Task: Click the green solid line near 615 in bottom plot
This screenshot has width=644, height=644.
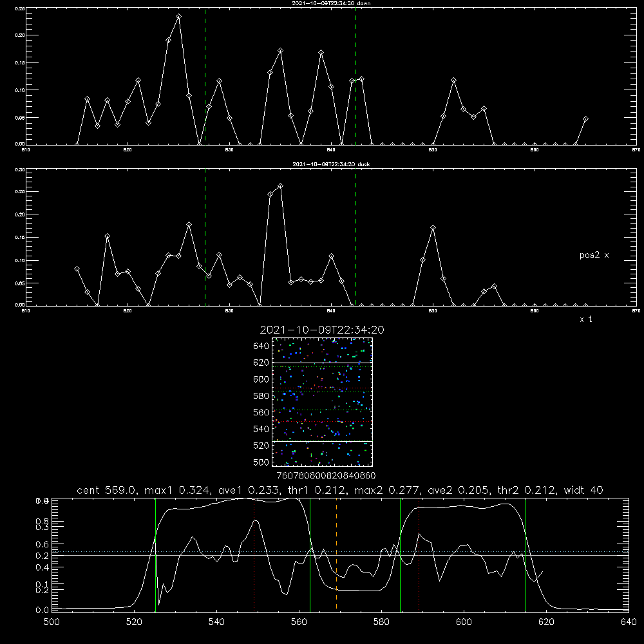Action: [526, 554]
